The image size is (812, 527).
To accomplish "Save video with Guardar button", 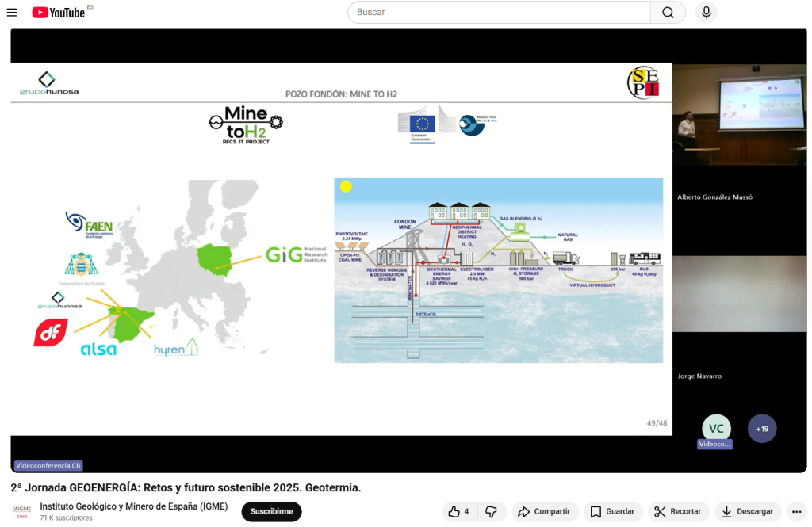I will tap(612, 512).
